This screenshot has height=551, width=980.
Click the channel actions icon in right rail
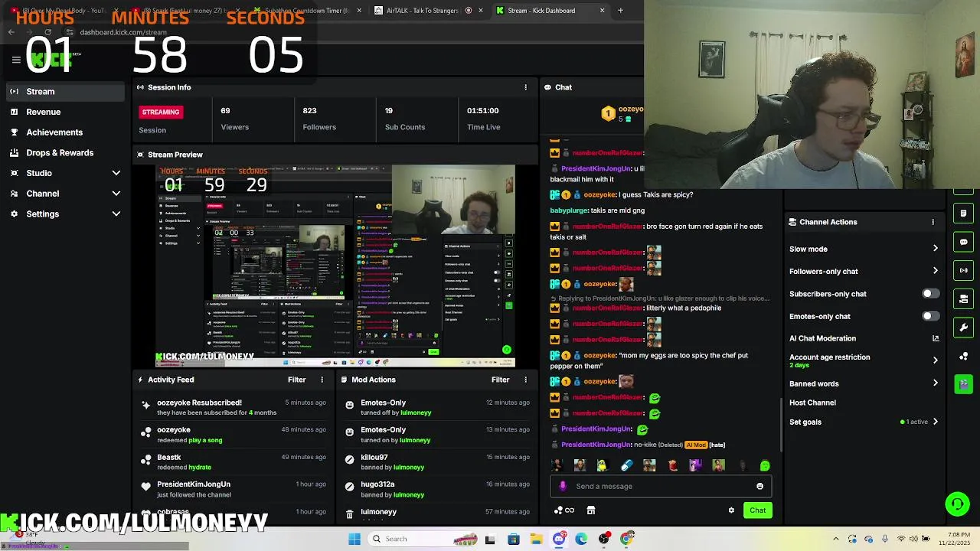964,298
